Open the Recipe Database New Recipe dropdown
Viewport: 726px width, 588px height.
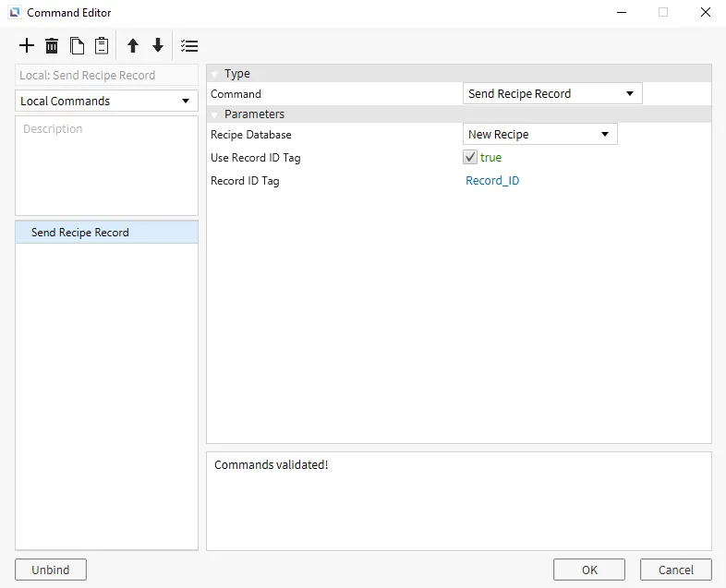[x=539, y=135]
